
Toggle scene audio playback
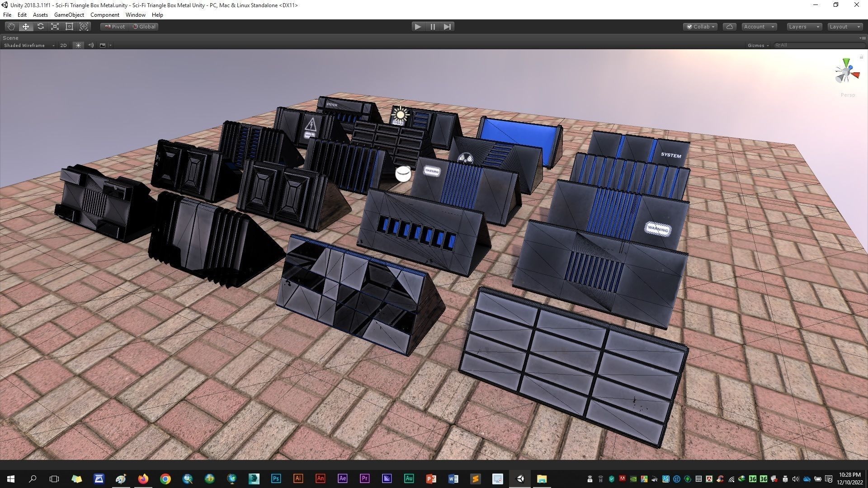click(x=90, y=45)
